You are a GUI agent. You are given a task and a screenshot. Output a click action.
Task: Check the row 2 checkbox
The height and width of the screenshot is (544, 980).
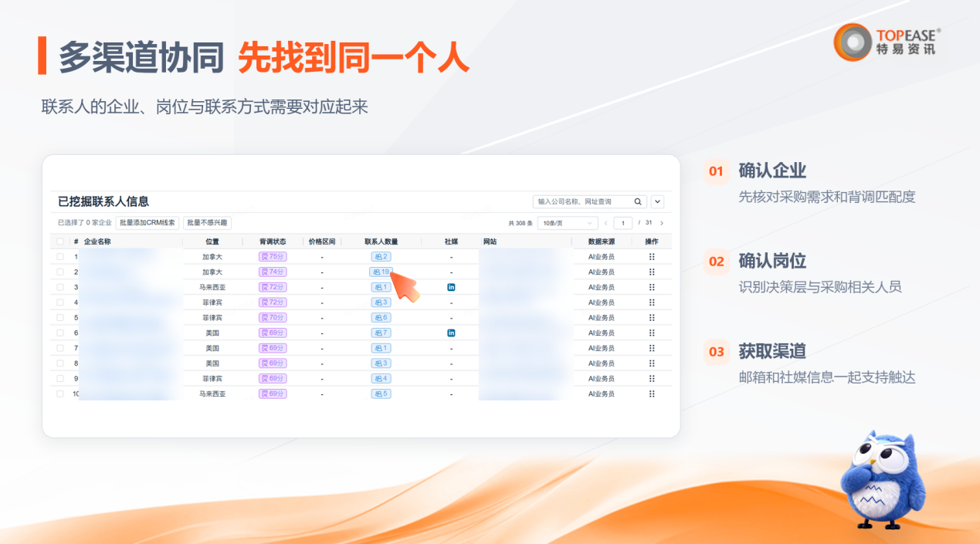(60, 272)
